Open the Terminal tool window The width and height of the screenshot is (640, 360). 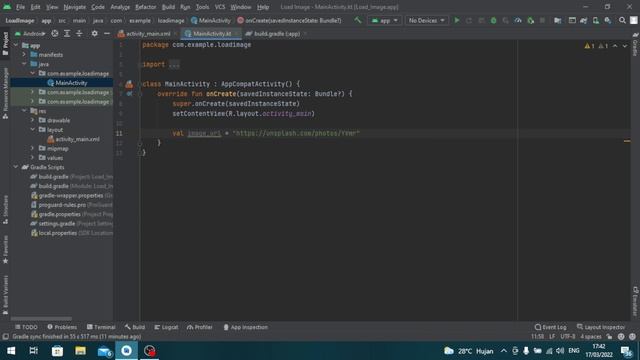(x=101, y=327)
